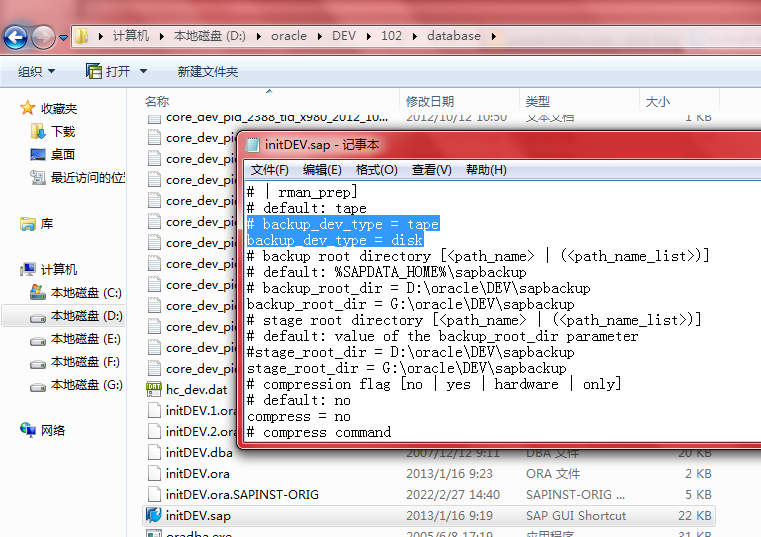Expand the arrow after DEV breadcrumb
Image resolution: width=761 pixels, height=537 pixels.
point(369,36)
